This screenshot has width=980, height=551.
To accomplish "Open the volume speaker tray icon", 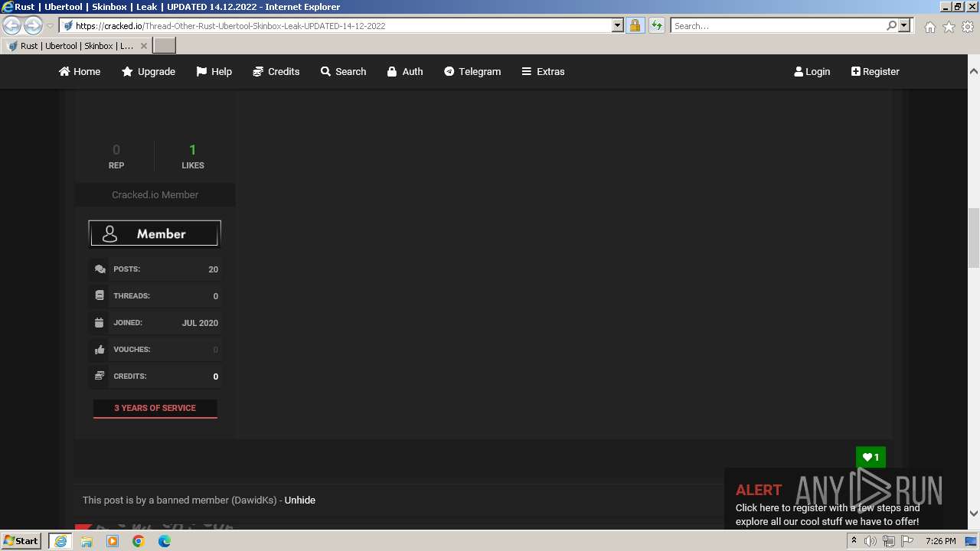I will coord(871,541).
